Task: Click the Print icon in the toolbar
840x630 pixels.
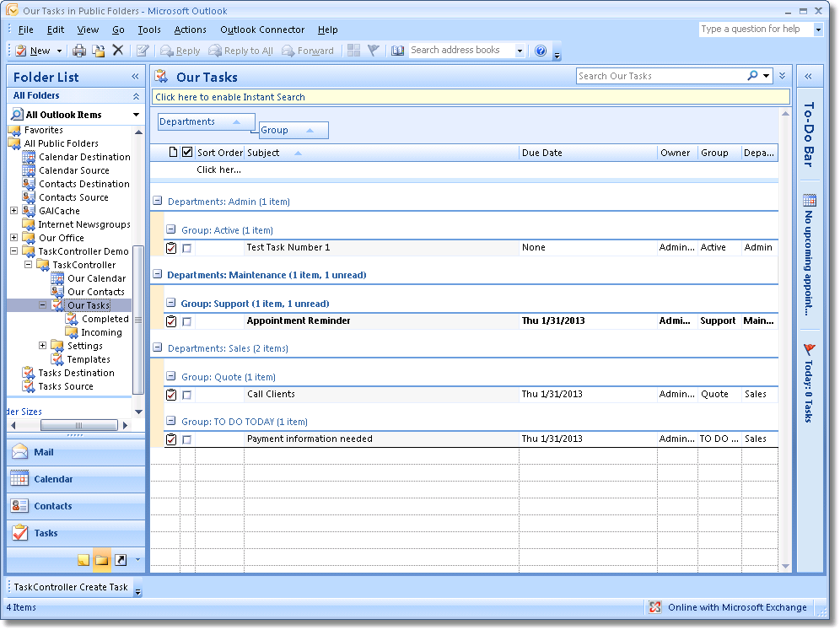Action: pos(79,51)
